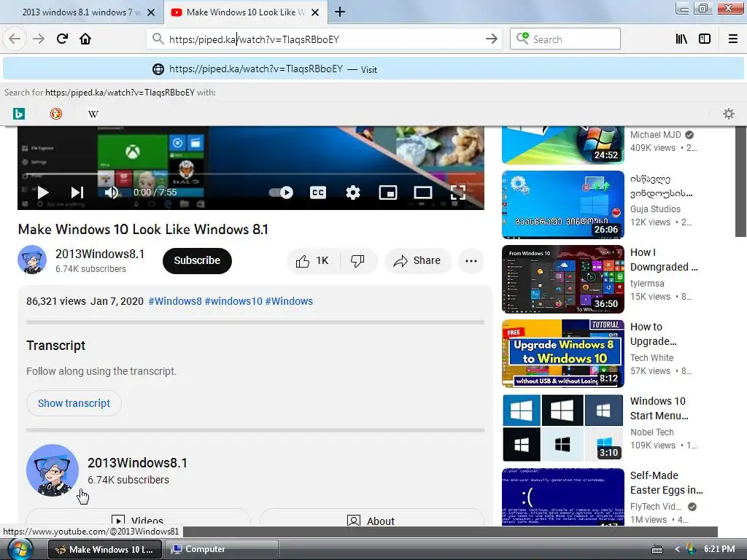The height and width of the screenshot is (560, 747).
Task: Toggle the autoplay switch
Action: [281, 192]
